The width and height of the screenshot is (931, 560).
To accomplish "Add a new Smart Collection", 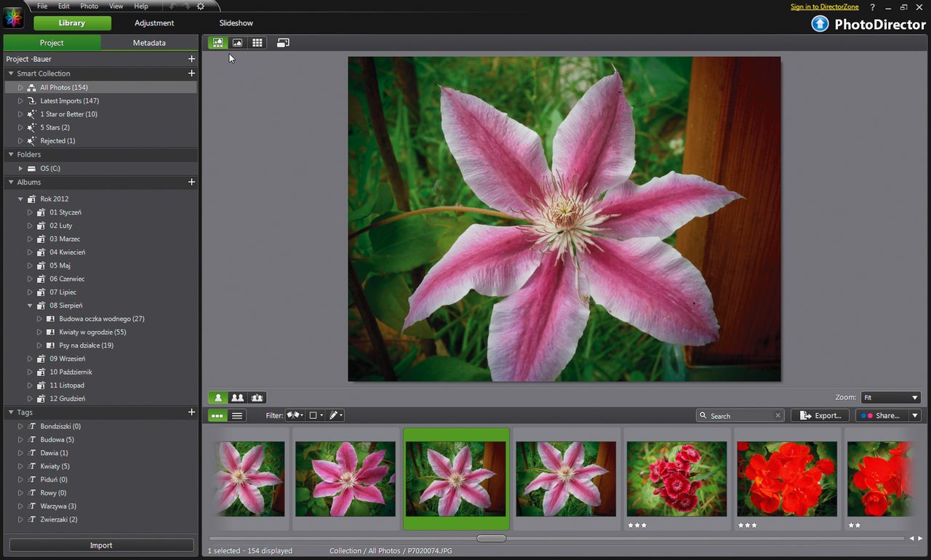I will coord(192,73).
